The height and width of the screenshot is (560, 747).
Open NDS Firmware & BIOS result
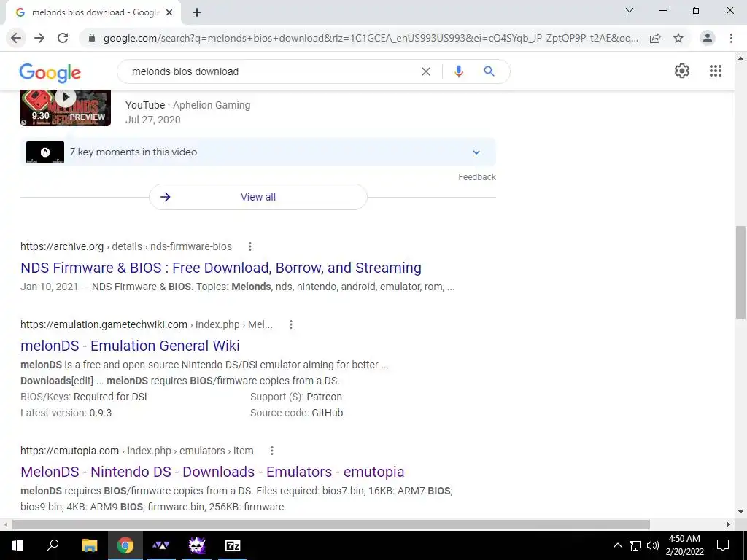(x=221, y=268)
